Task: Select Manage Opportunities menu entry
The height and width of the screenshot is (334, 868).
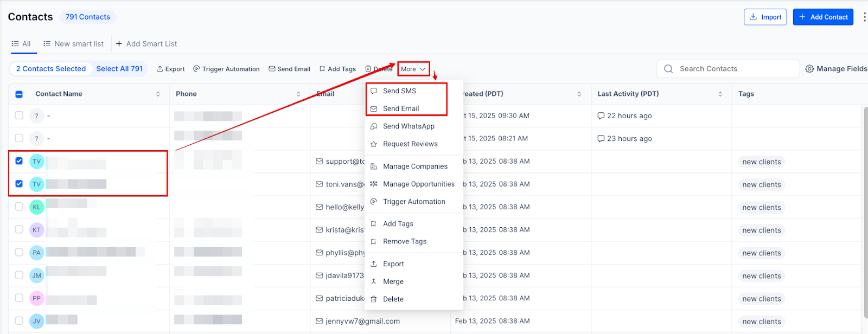Action: (413, 184)
